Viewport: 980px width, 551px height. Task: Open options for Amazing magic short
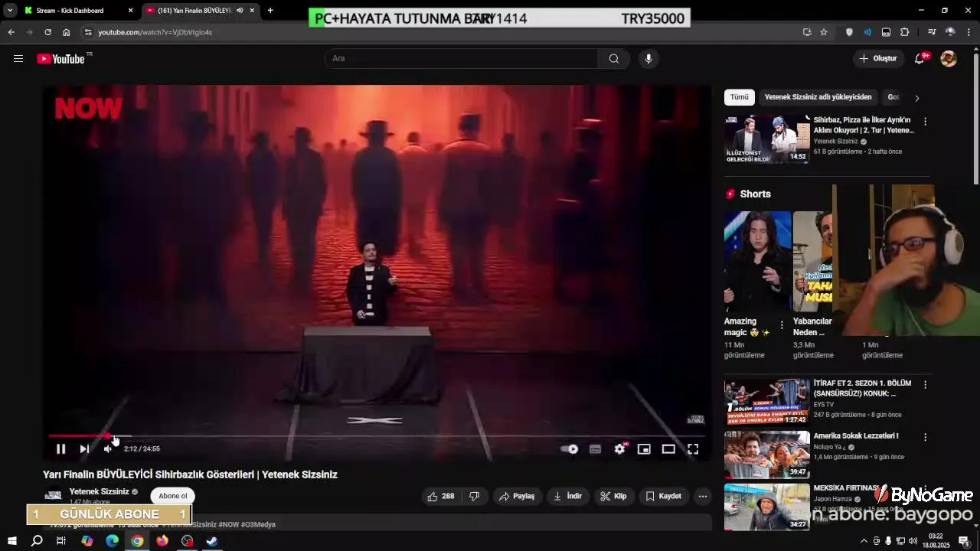[x=782, y=325]
